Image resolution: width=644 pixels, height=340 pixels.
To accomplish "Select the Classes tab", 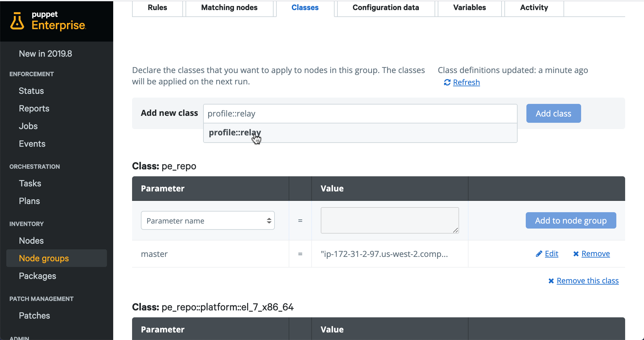I will point(305,8).
